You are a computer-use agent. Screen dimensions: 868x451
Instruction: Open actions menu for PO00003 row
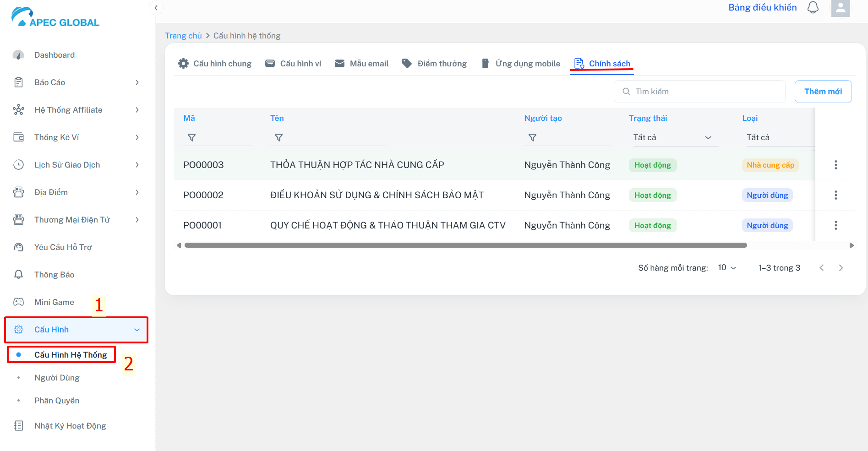pos(836,165)
